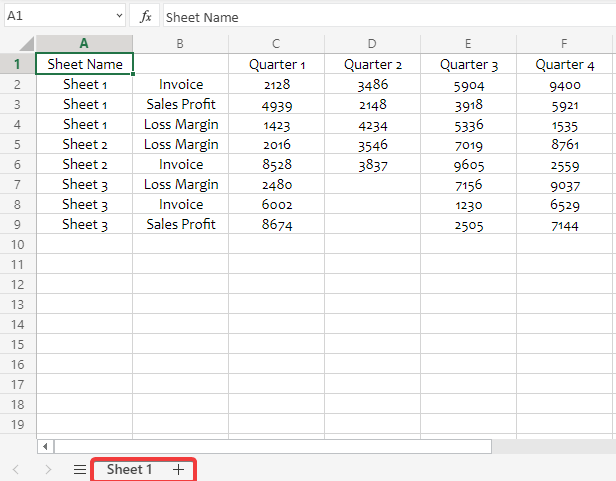The image size is (616, 481).
Task: Click the Quarter 4 header cell
Action: pyautogui.click(x=565, y=64)
